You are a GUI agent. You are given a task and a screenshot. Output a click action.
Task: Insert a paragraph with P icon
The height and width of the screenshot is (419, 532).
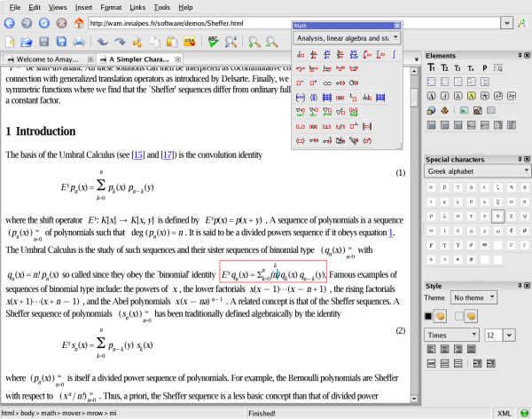pos(484,67)
